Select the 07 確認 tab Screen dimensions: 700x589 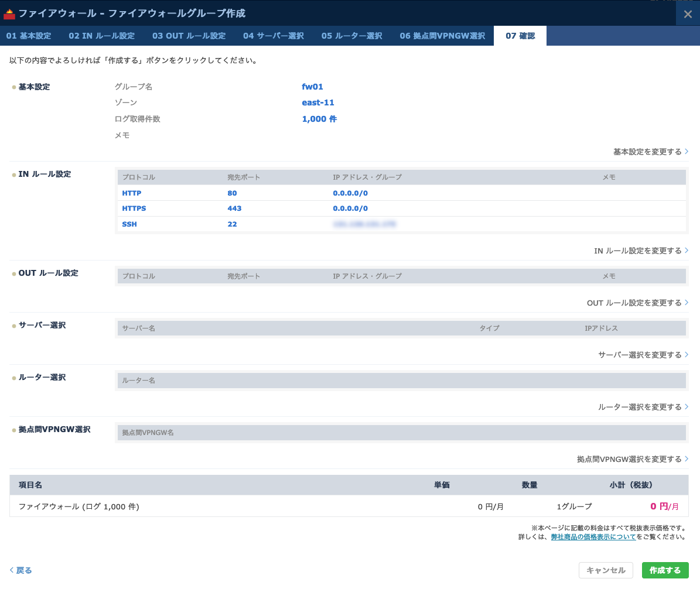(520, 36)
